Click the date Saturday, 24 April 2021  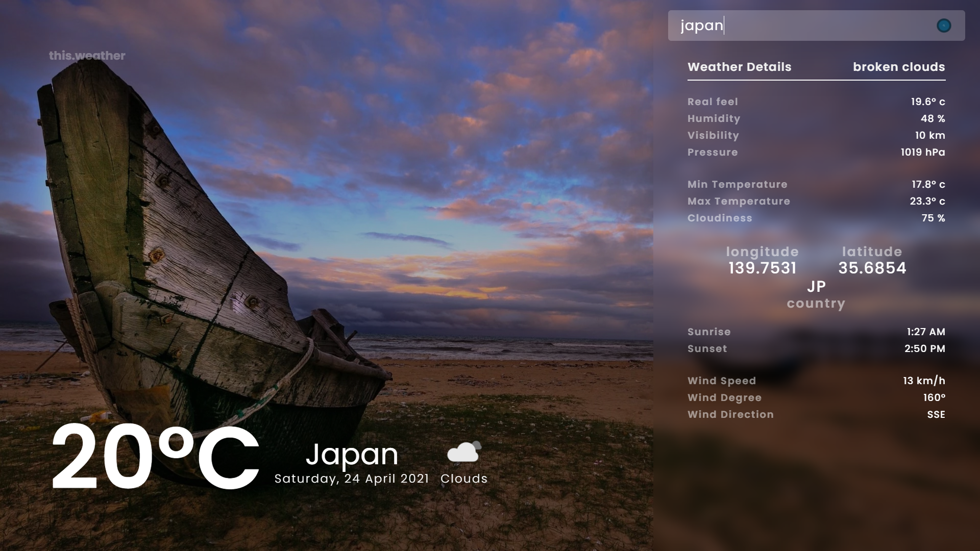[352, 479]
